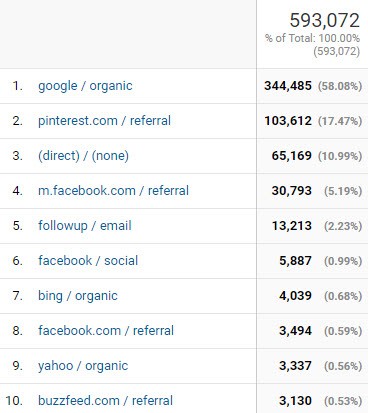Screen dimensions: 368x413
Task: Click the 3,130 buzzfeed sessions value
Action: click(x=295, y=401)
